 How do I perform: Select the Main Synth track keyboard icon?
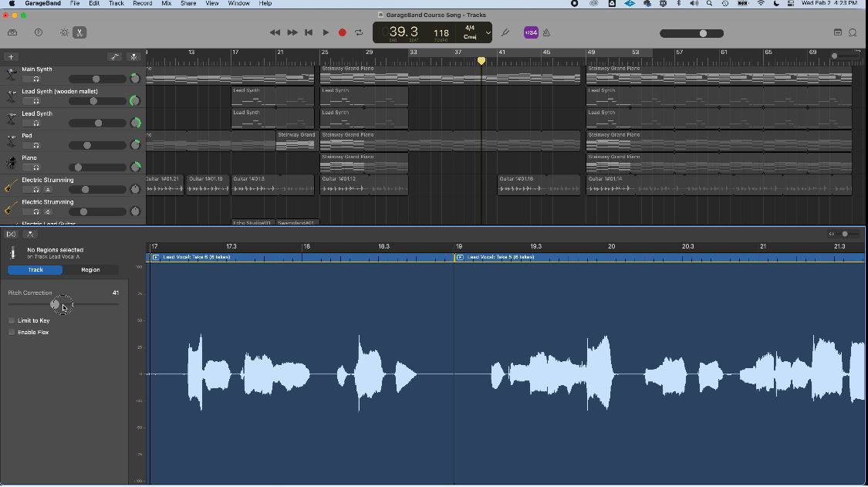click(x=11, y=74)
